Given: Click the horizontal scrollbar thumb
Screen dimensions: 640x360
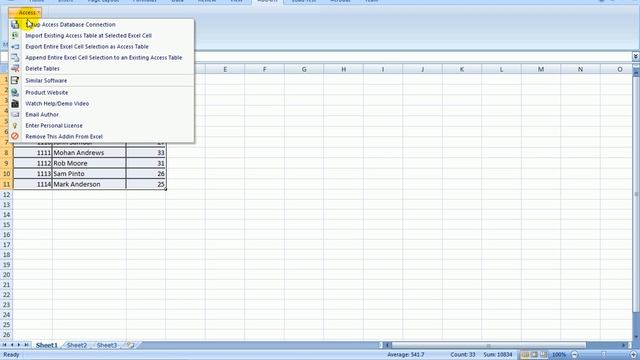Looking at the screenshot, I should pyautogui.click(x=488, y=345).
